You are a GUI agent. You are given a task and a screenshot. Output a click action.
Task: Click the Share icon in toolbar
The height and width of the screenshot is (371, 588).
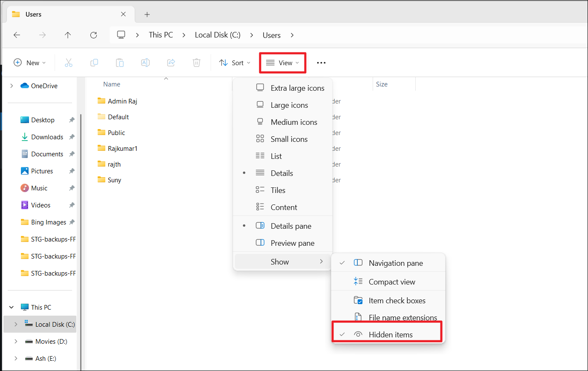[171, 63]
